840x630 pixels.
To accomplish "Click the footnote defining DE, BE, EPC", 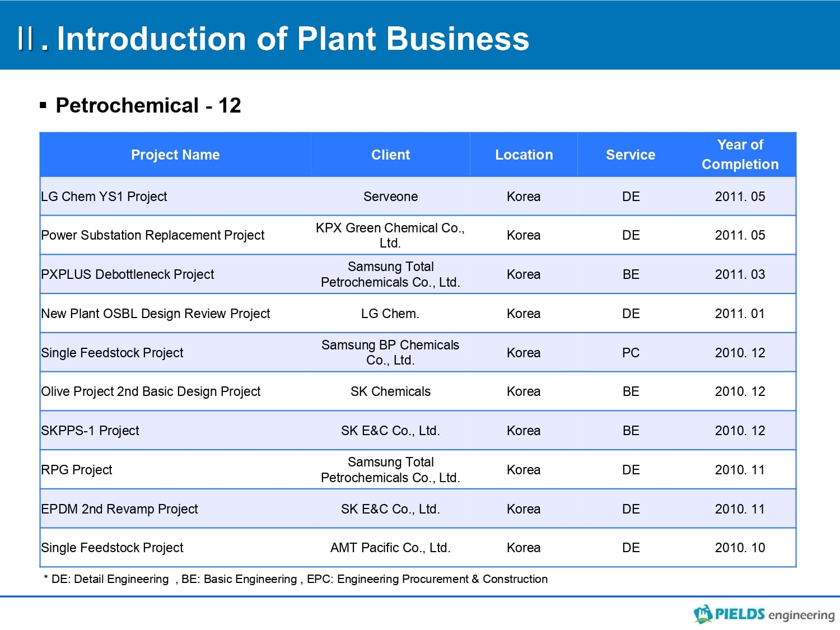I will click(x=296, y=579).
